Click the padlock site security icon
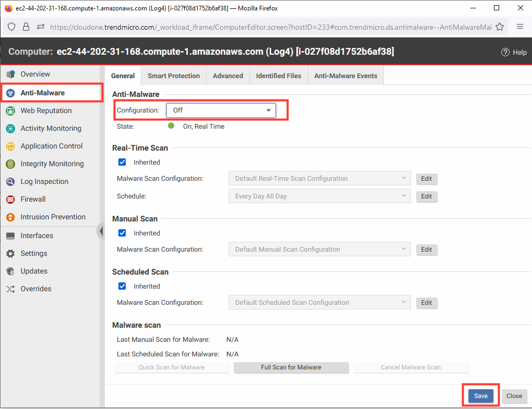The image size is (532, 409). tap(26, 27)
